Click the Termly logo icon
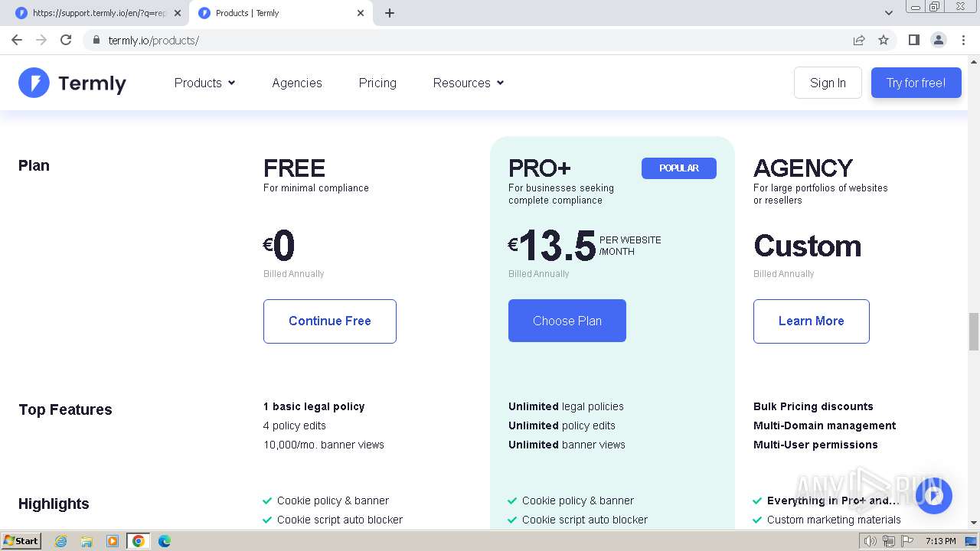The height and width of the screenshot is (551, 980). click(34, 83)
